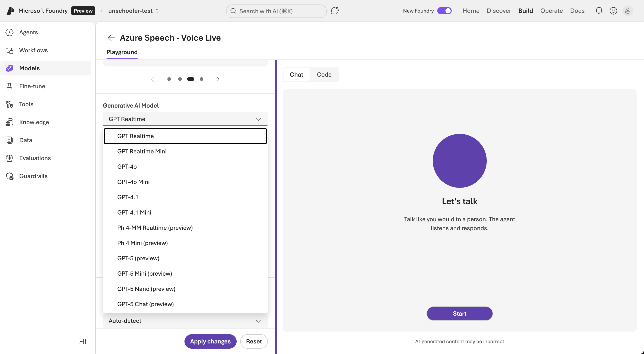The width and height of the screenshot is (644, 354).
Task: Click the Apply changes button
Action: (210, 341)
